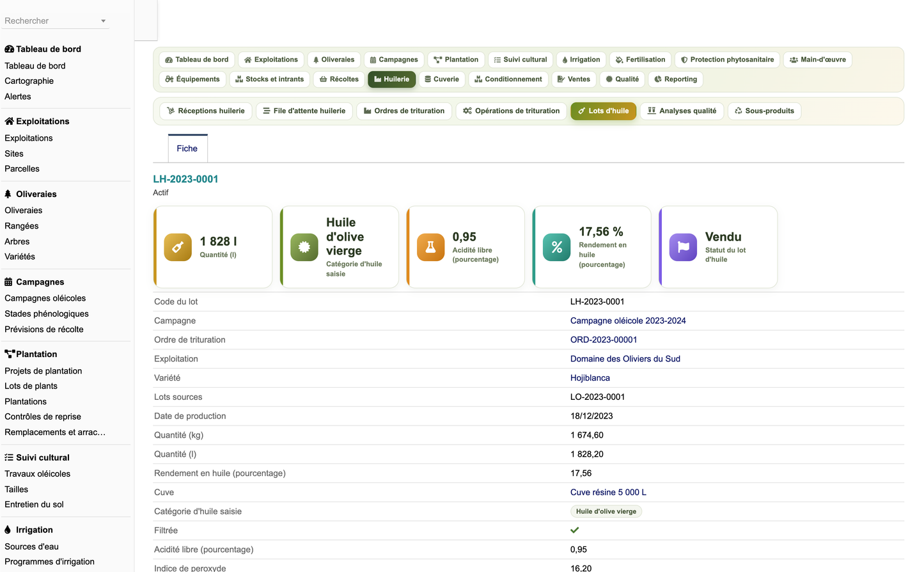Open Ordres de trituration submenu
Screen dimensions: 924x572
pyautogui.click(x=404, y=111)
